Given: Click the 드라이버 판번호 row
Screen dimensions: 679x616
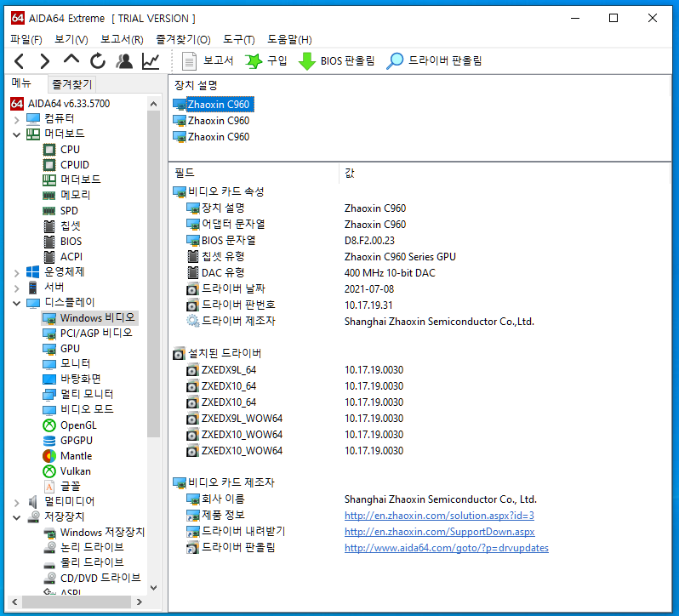Looking at the screenshot, I should pos(289,305).
